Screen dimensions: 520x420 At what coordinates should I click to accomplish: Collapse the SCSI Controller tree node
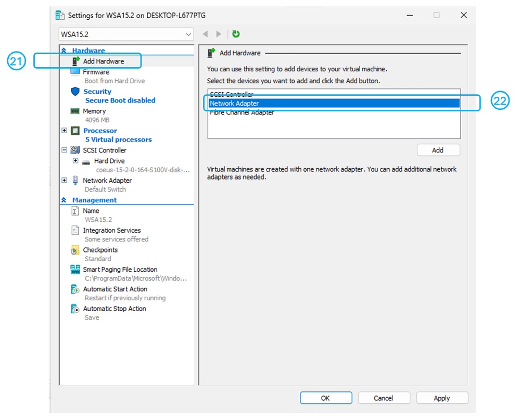(65, 150)
